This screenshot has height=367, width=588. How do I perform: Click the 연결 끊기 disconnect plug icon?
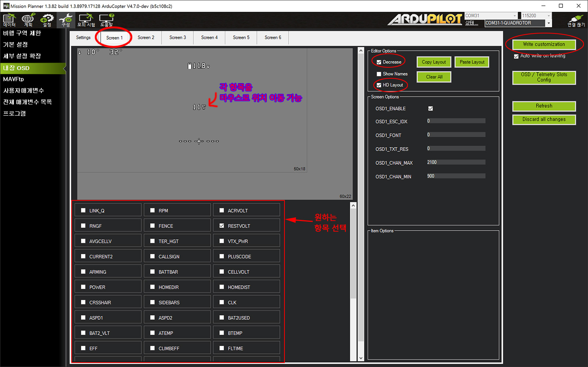click(x=576, y=21)
